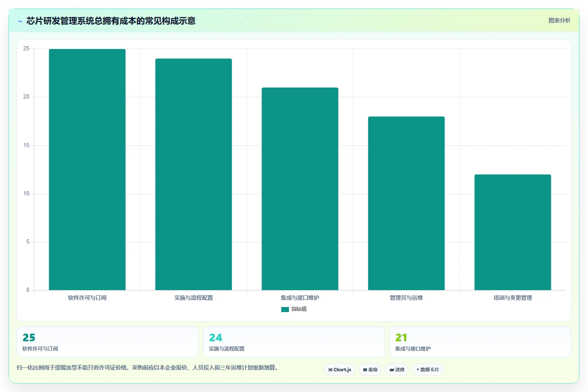Select the 数据卡片 tag pill
The image size is (588, 392).
(428, 370)
